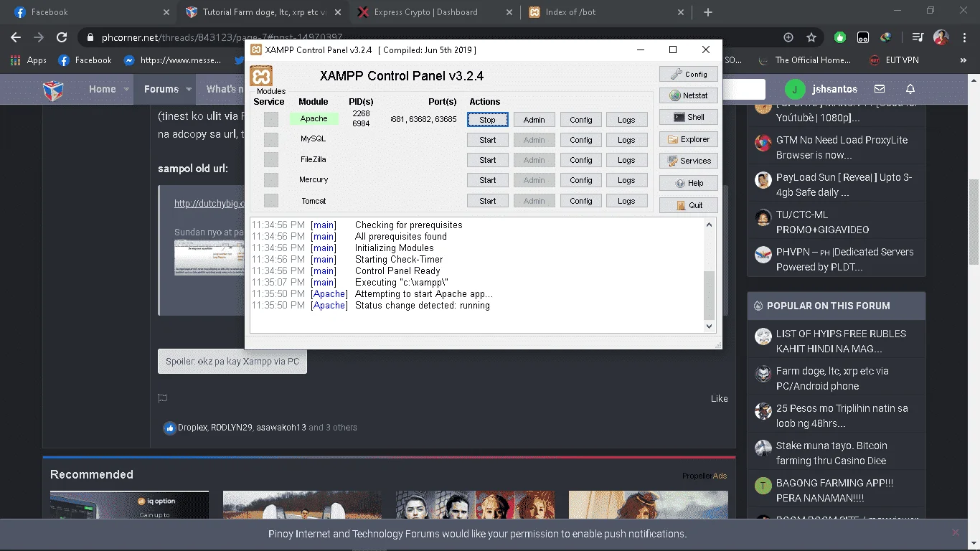The height and width of the screenshot is (551, 980).
Task: Expand the Home nav dropdown arrow
Action: pos(126,90)
